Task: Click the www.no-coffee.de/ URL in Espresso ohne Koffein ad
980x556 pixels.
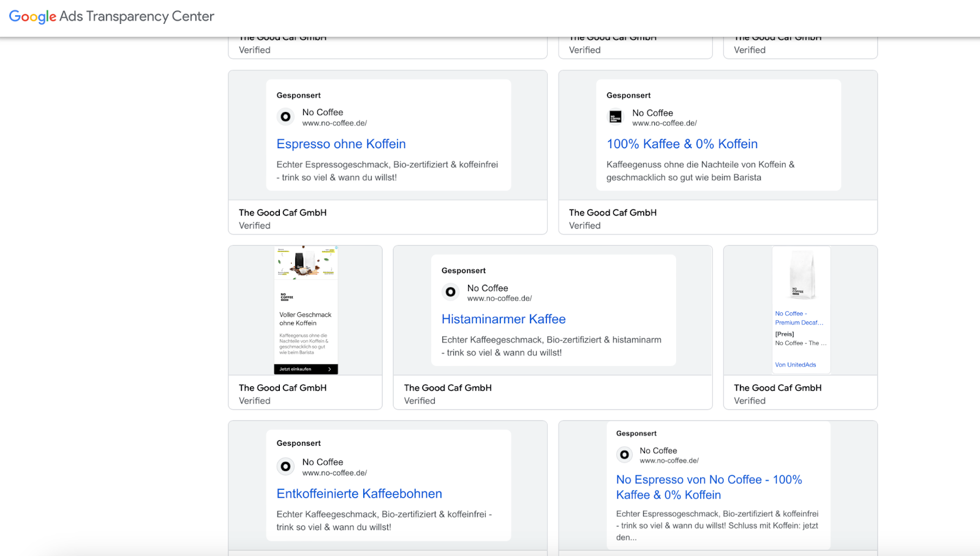Action: click(x=334, y=123)
